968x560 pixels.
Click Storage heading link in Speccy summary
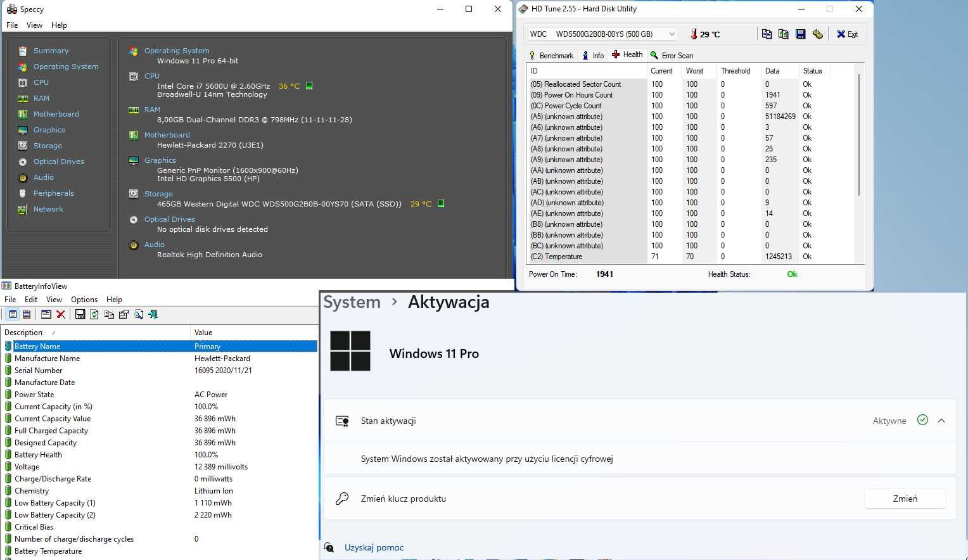[x=158, y=194]
